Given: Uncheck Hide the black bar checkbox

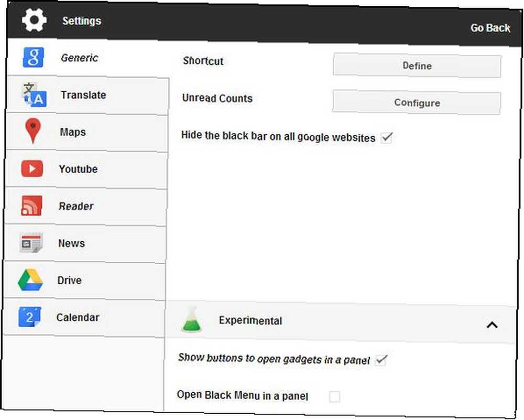Looking at the screenshot, I should 387,137.
